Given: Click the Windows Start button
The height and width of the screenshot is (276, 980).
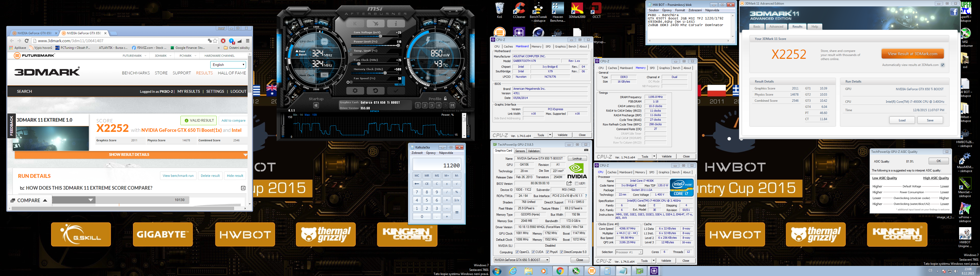Looking at the screenshot, I should pyautogui.click(x=496, y=271).
